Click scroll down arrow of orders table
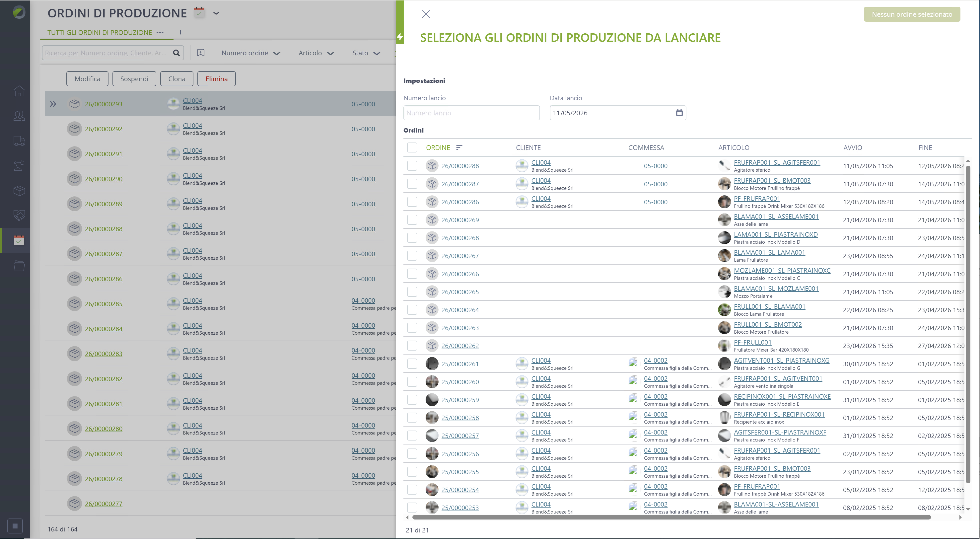This screenshot has width=980, height=539. click(968, 509)
